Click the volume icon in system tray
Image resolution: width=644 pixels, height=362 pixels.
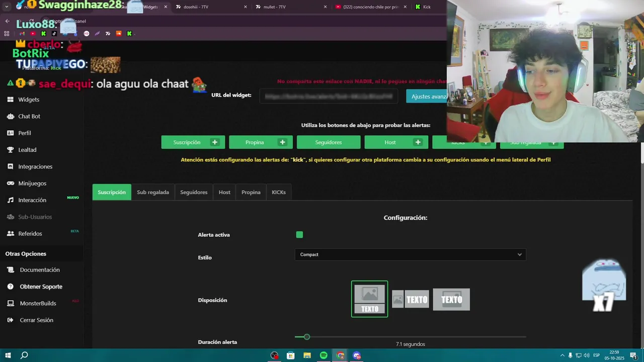click(586, 355)
